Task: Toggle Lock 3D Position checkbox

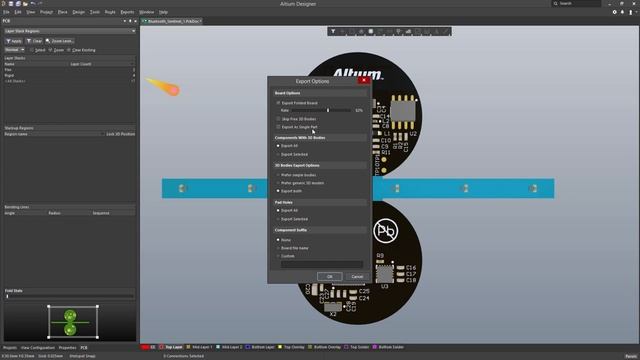Action: pyautogui.click(x=102, y=134)
